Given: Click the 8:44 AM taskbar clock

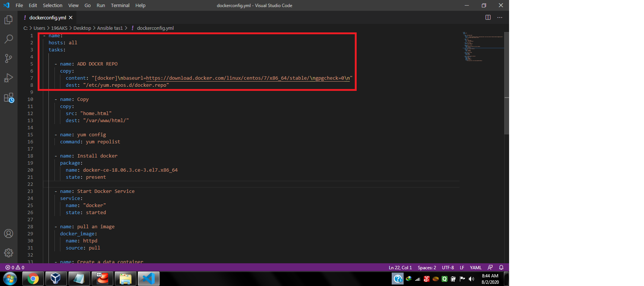Looking at the screenshot, I should click(490, 279).
